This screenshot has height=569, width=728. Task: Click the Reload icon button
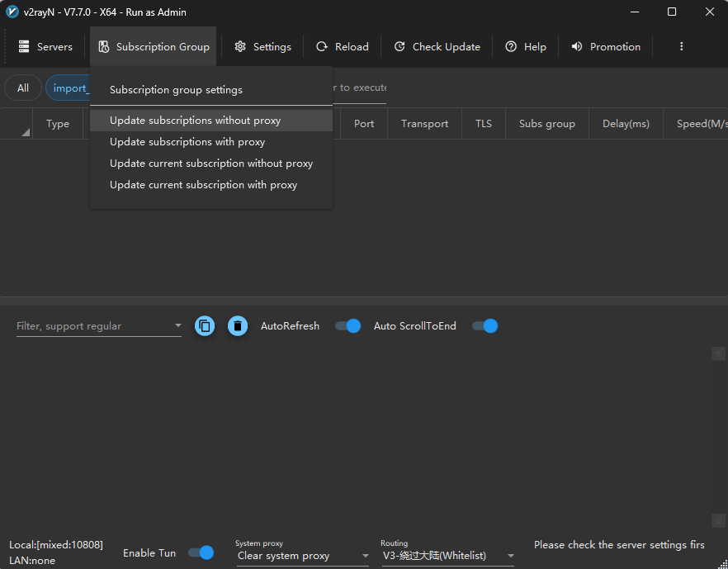(322, 47)
